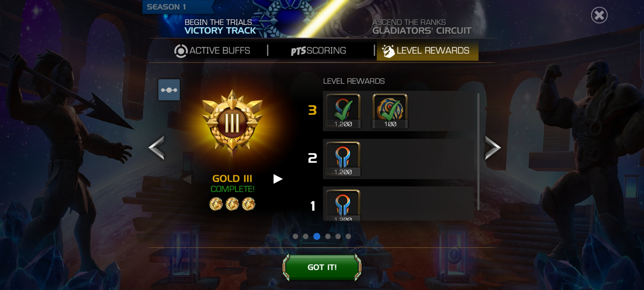Open level 1 shard reward icon
The image size is (644, 290).
point(343,205)
